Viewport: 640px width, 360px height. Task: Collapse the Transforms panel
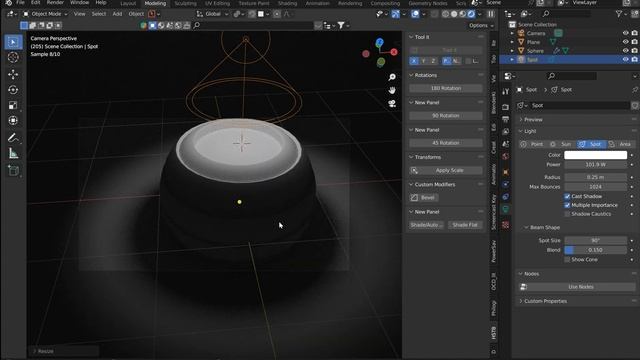click(411, 157)
